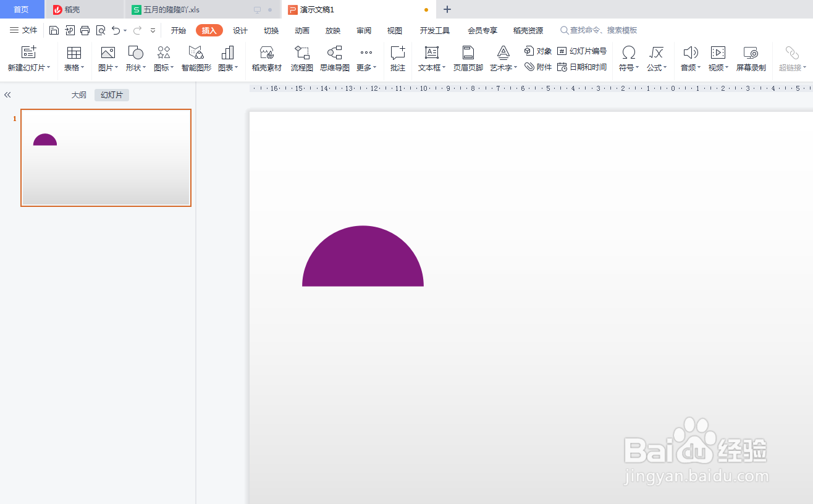
Task: Switch to 五月的隆隆吖.xls tab
Action: [x=203, y=9]
